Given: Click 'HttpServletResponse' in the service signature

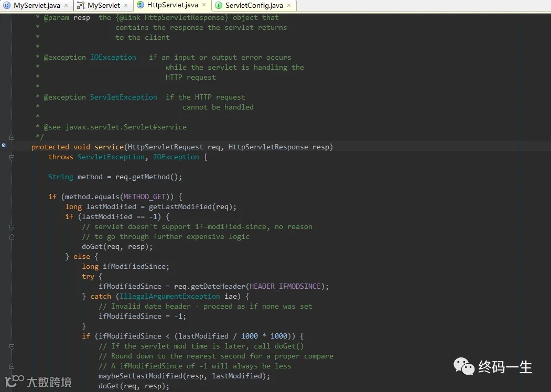Looking at the screenshot, I should [268, 147].
